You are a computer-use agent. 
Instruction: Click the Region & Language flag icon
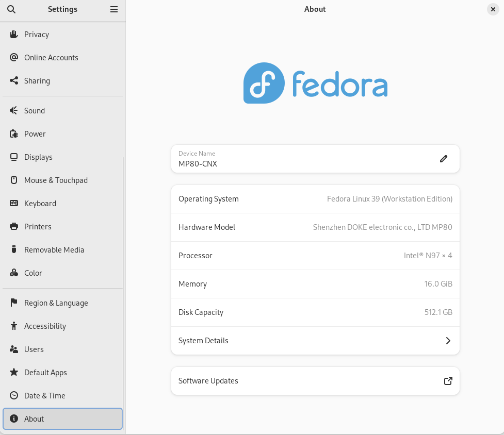click(14, 303)
